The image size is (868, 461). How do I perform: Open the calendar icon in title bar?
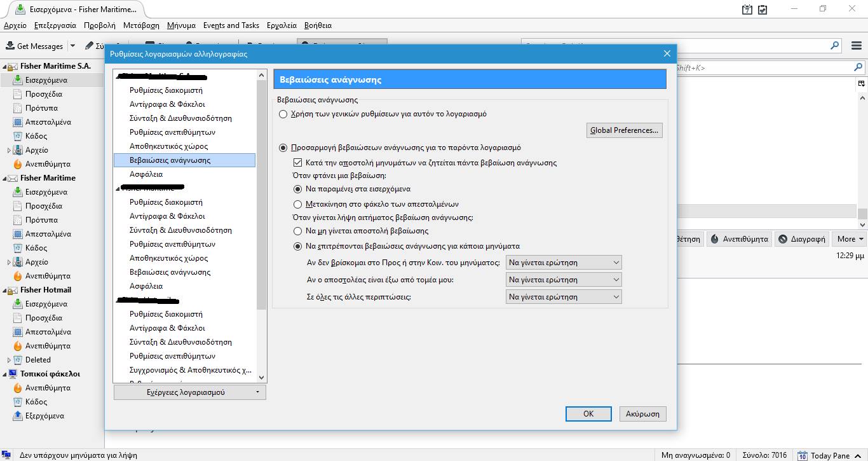pyautogui.click(x=747, y=10)
